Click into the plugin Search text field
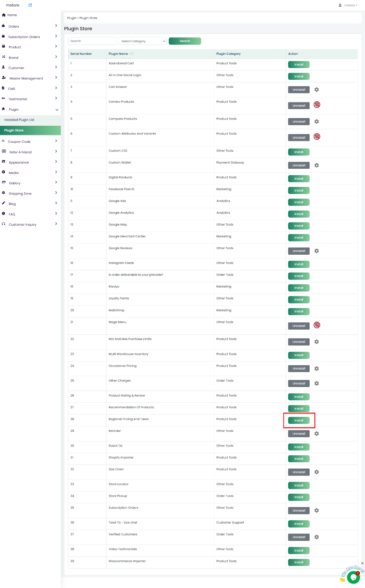 point(92,41)
